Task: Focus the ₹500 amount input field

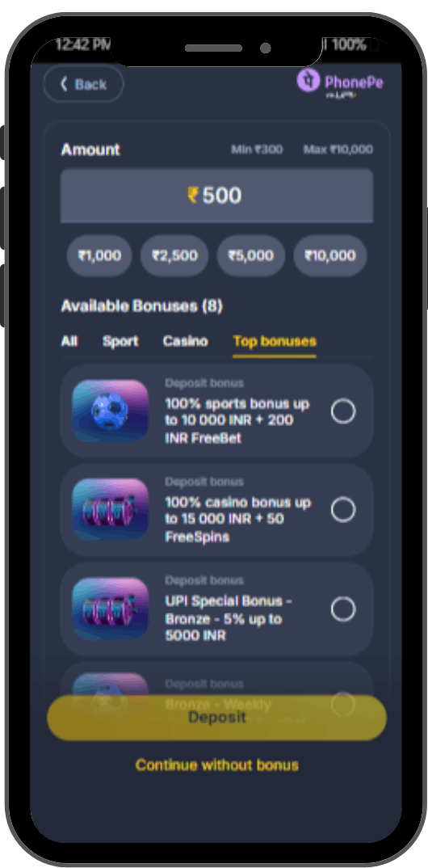Action: (x=216, y=196)
